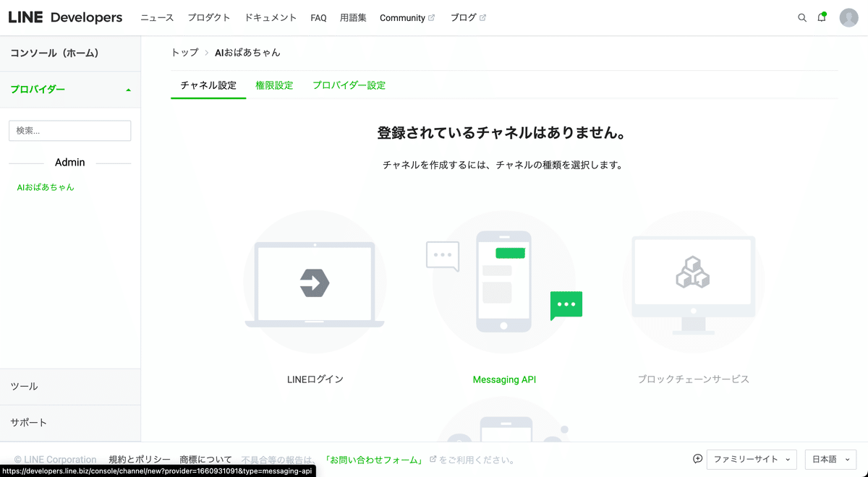Switch to the 権限設定 tab
This screenshot has width=868, height=477.
click(x=274, y=85)
